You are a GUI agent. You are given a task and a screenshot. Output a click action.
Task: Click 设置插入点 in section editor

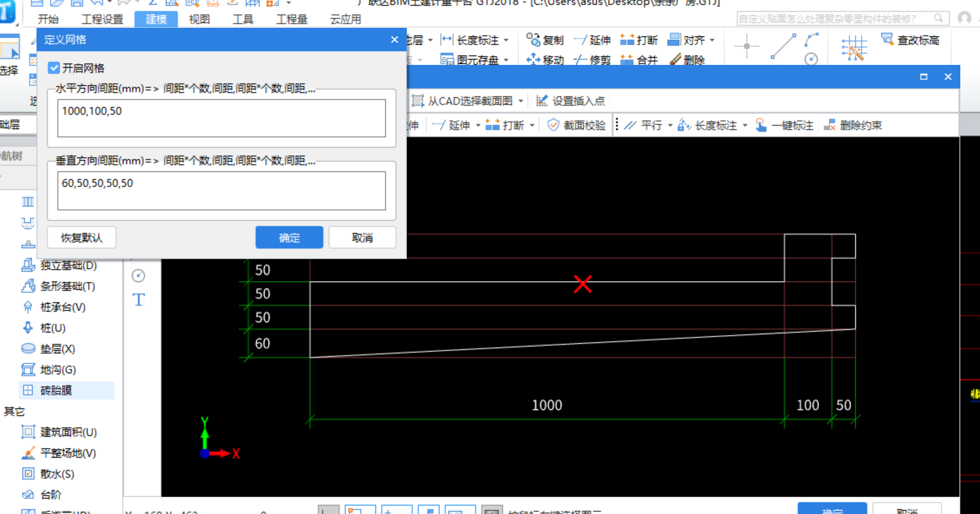570,101
